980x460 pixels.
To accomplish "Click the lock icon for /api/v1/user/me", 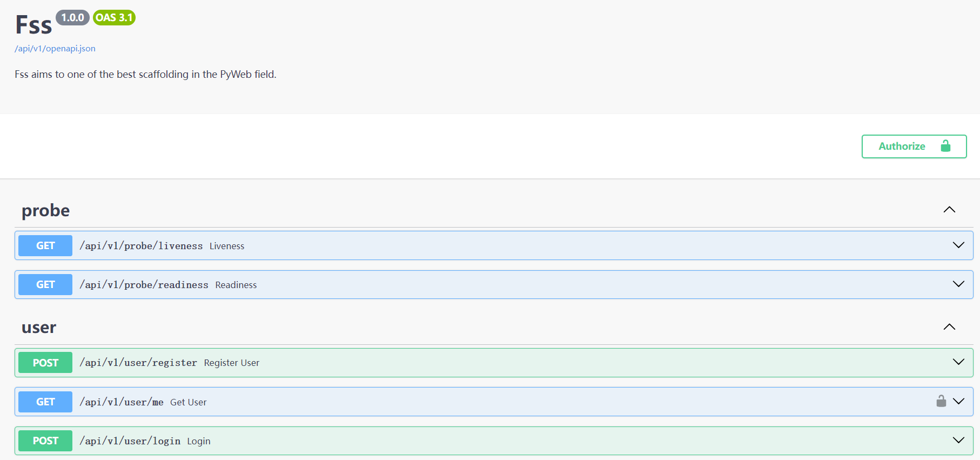I will [941, 401].
